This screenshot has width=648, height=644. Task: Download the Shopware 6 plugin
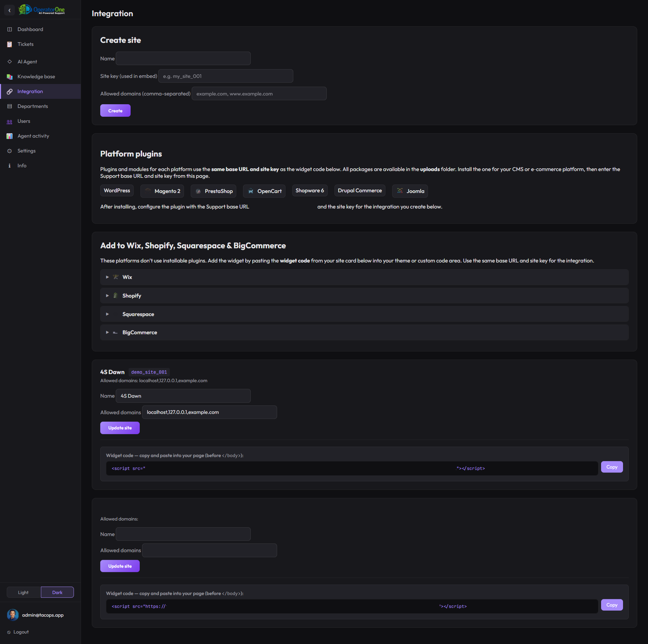(x=310, y=191)
